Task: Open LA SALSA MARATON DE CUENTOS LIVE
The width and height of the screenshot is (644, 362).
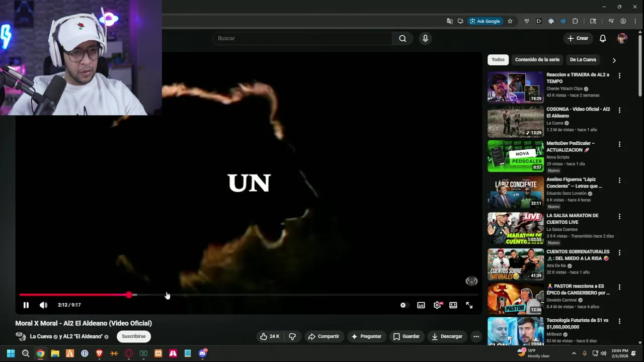Action: [516, 228]
